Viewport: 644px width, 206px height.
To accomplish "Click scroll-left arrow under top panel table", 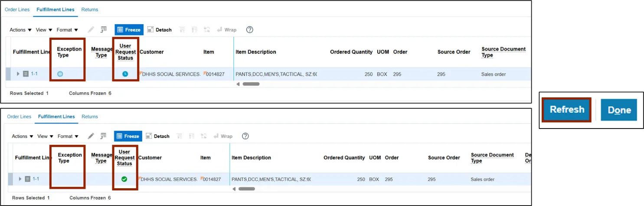I will [x=238, y=84].
